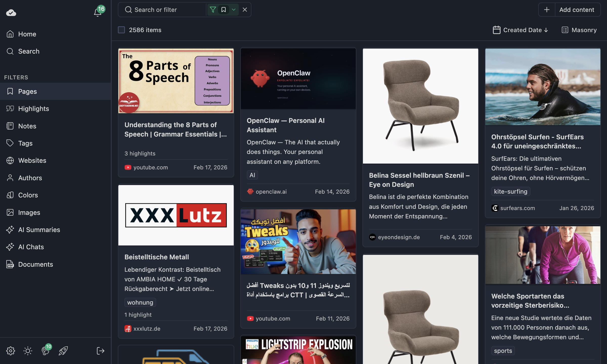Click the Add content button
Screen dimensions: 607x364
pyautogui.click(x=569, y=10)
